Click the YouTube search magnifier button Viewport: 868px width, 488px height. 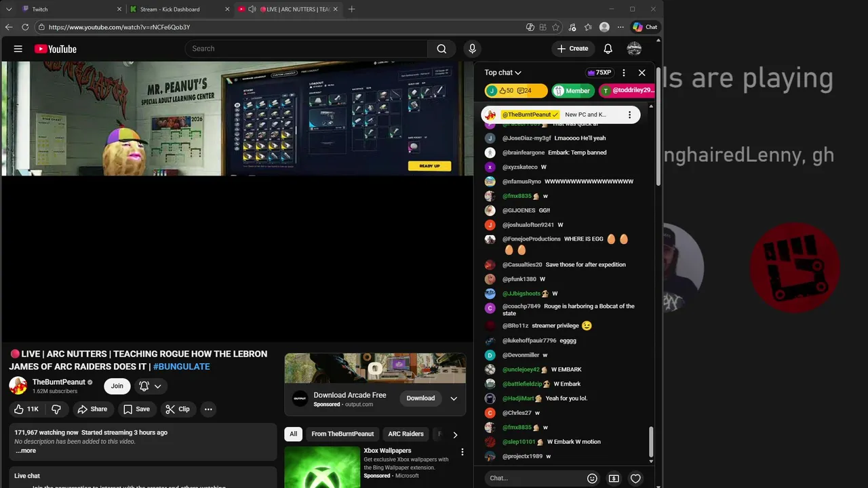(441, 49)
